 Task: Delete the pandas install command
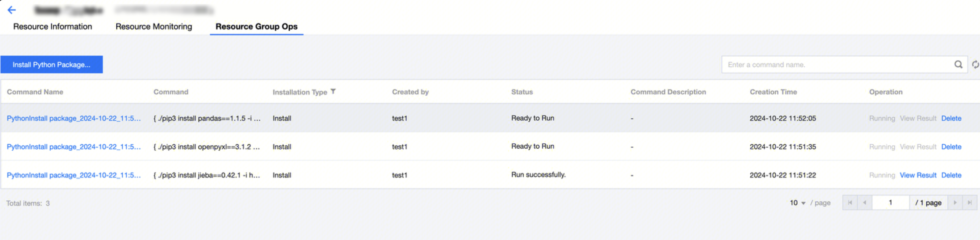[951, 118]
